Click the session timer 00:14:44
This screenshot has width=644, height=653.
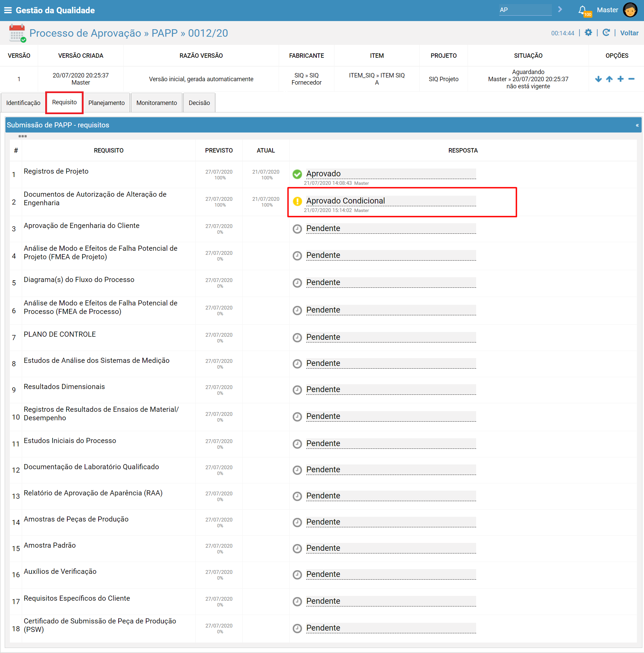click(563, 33)
